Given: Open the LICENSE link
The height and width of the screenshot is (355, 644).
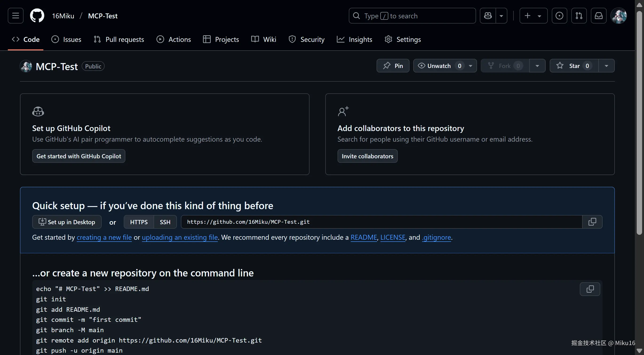Looking at the screenshot, I should pyautogui.click(x=393, y=238).
